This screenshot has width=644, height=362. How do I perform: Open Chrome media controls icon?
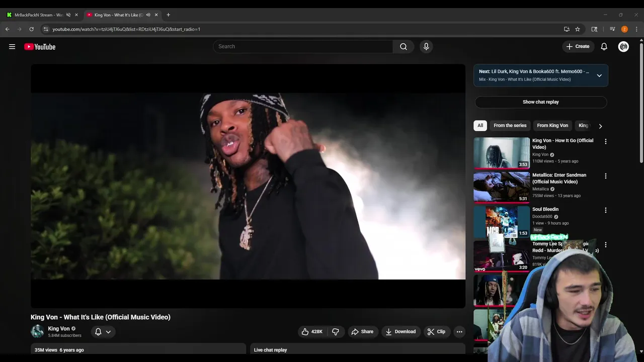[x=612, y=29]
